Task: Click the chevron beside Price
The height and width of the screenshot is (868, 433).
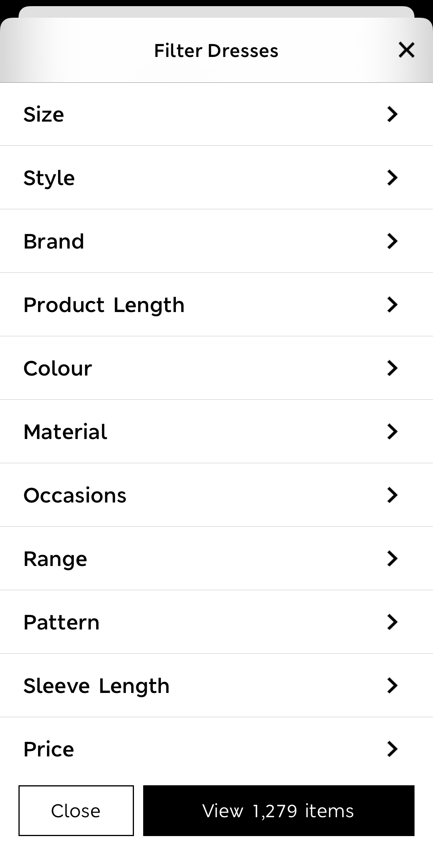Action: [392, 748]
